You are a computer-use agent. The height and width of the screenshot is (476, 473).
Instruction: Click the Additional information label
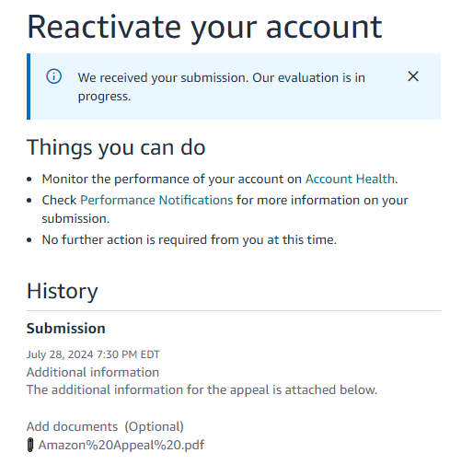click(93, 372)
